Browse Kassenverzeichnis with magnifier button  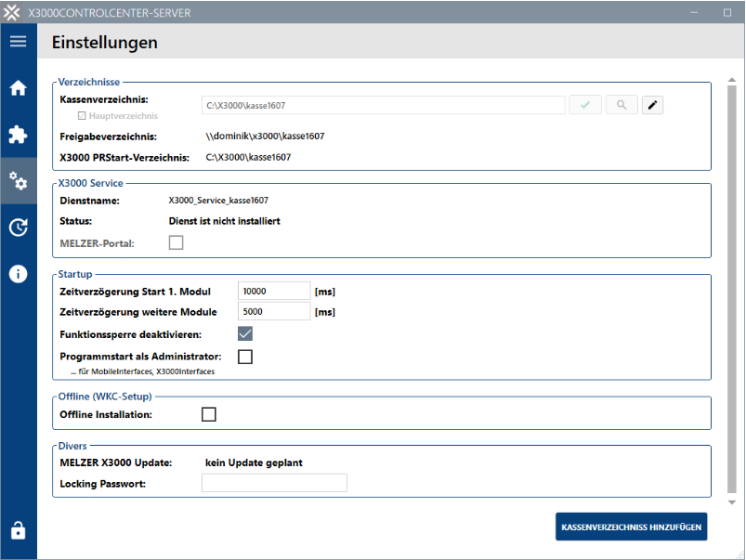click(x=622, y=105)
